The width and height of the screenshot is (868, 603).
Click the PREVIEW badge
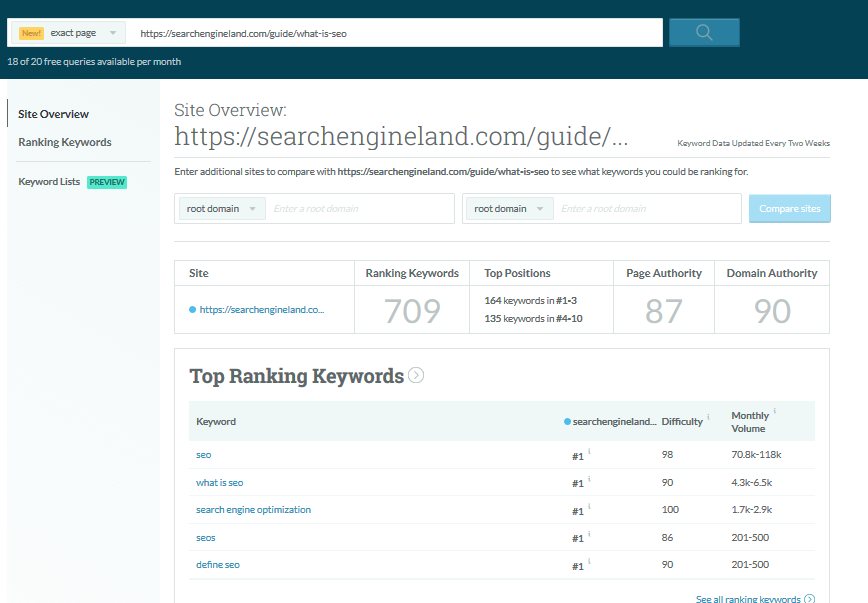tap(107, 182)
